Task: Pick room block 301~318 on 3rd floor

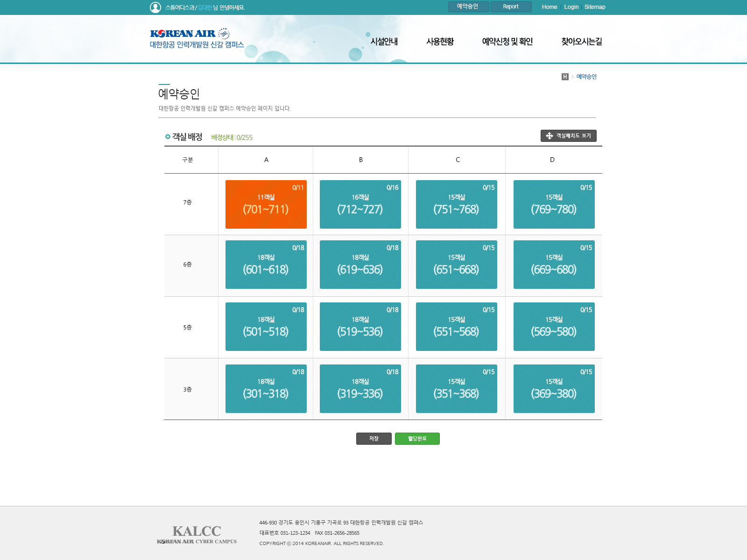Action: click(266, 389)
